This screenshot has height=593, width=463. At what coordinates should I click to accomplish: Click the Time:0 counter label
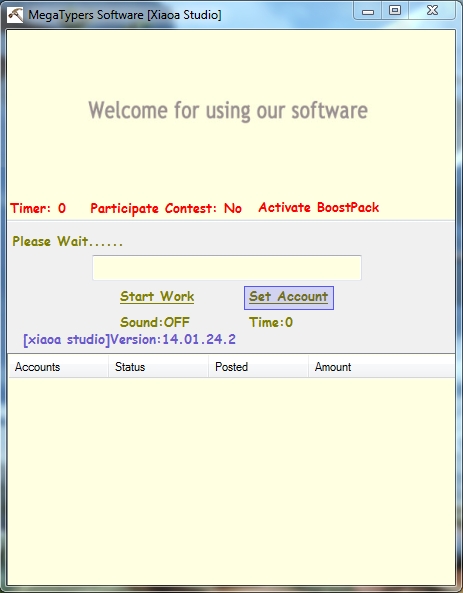(x=271, y=322)
